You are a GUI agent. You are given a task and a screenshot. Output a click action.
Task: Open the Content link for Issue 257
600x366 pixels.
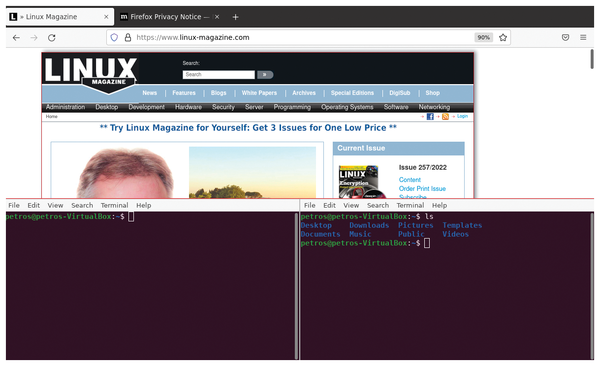[x=409, y=180]
